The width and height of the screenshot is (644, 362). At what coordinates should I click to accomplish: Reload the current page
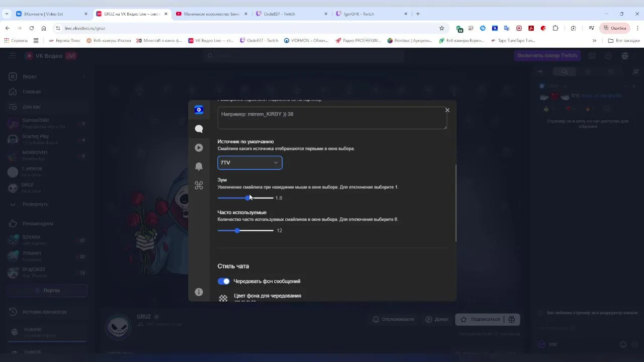tap(32, 28)
